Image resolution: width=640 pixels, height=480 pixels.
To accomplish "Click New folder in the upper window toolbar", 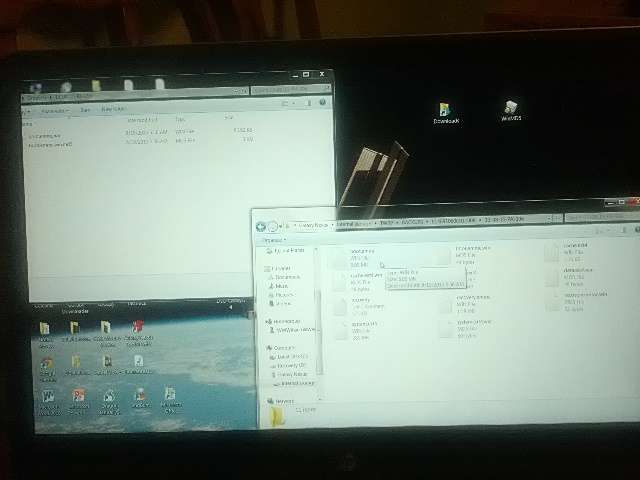I will [x=111, y=109].
